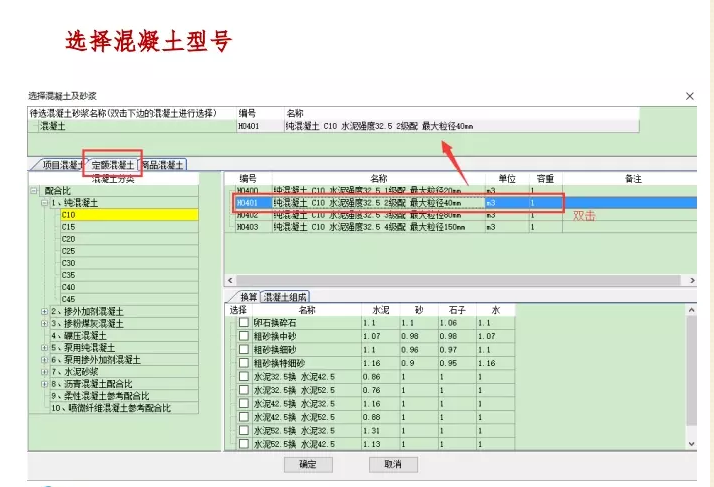Screen dimensions: 714x487
Task: Click the up arrow of the 换算 scrollbar
Action: pos(689,311)
